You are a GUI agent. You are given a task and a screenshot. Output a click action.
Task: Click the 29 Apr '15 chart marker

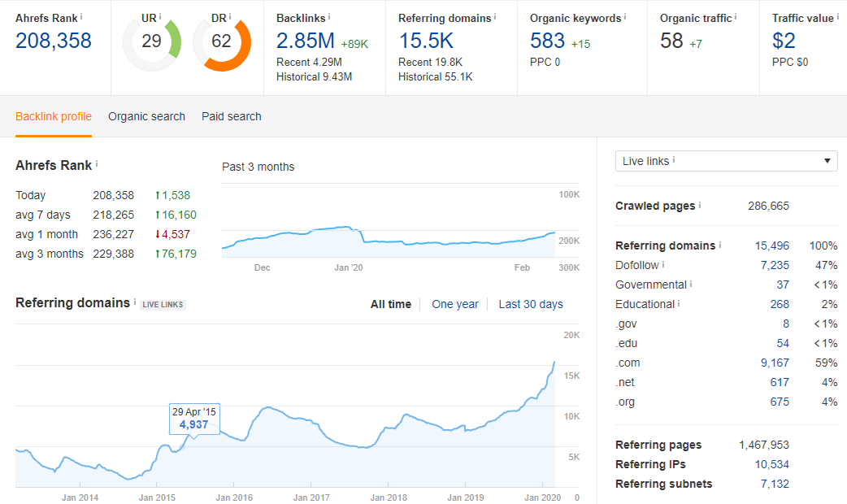click(x=193, y=420)
